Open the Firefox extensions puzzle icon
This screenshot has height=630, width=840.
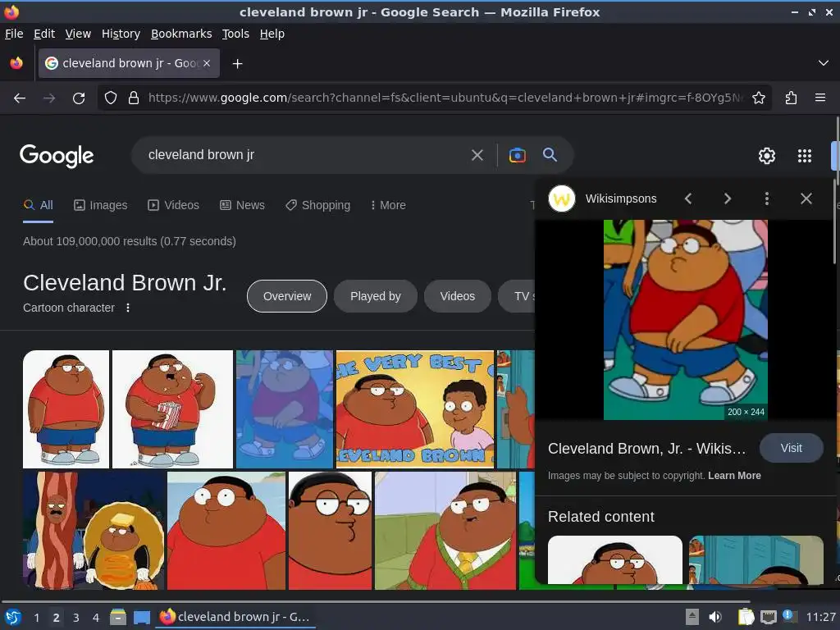[x=792, y=98]
